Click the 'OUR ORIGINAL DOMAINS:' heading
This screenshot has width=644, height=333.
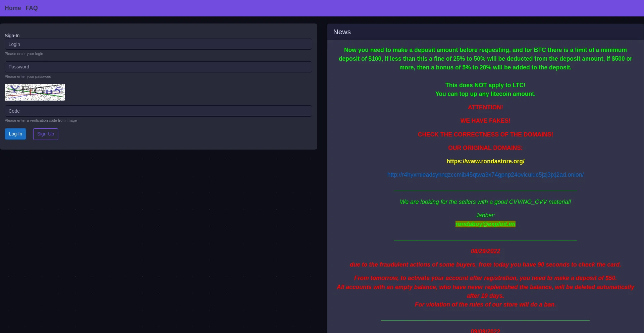pos(485,148)
